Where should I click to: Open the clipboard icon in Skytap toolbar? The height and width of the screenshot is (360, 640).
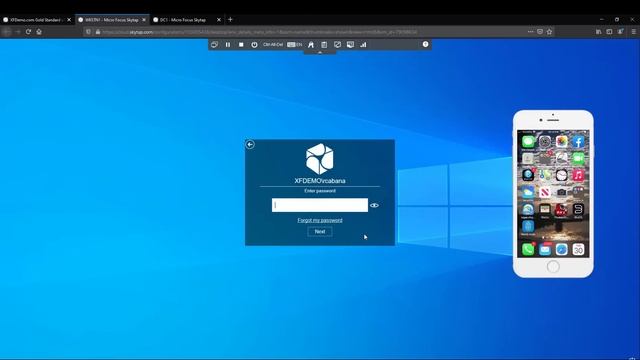click(x=324, y=44)
